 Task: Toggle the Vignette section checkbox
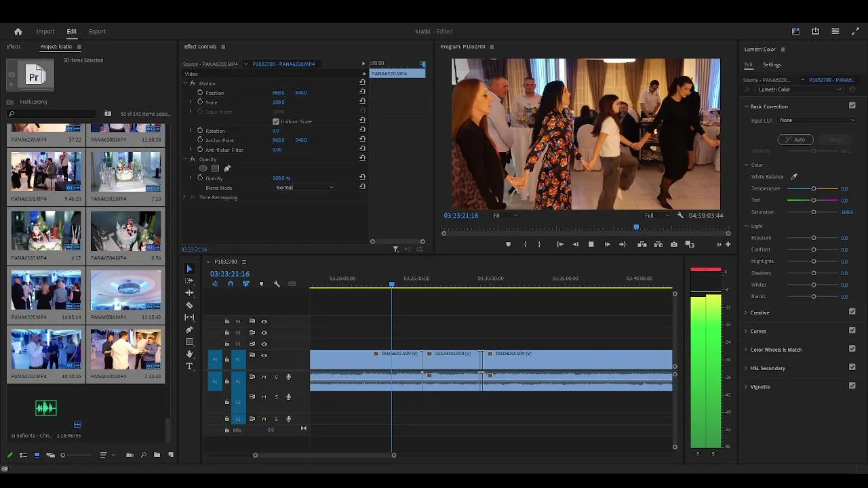[852, 386]
